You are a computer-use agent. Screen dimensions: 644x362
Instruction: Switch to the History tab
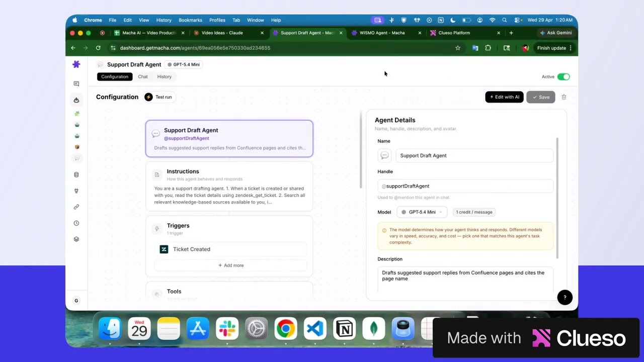point(164,77)
